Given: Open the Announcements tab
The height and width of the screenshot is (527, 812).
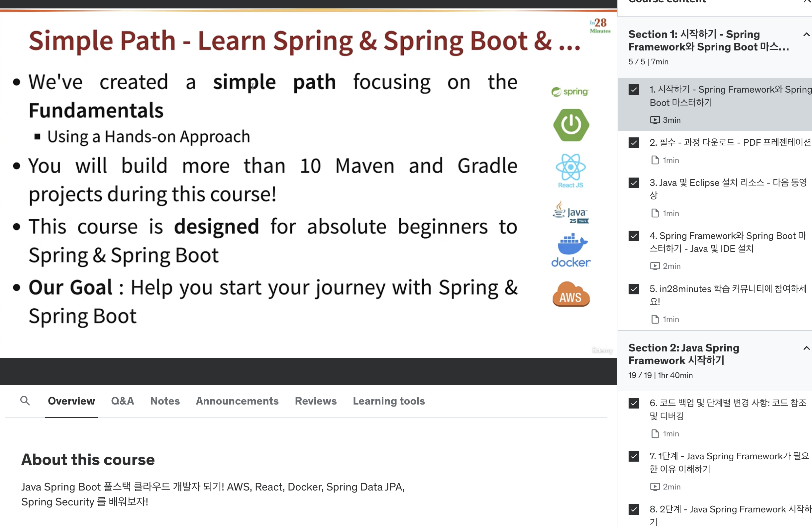Looking at the screenshot, I should (237, 401).
